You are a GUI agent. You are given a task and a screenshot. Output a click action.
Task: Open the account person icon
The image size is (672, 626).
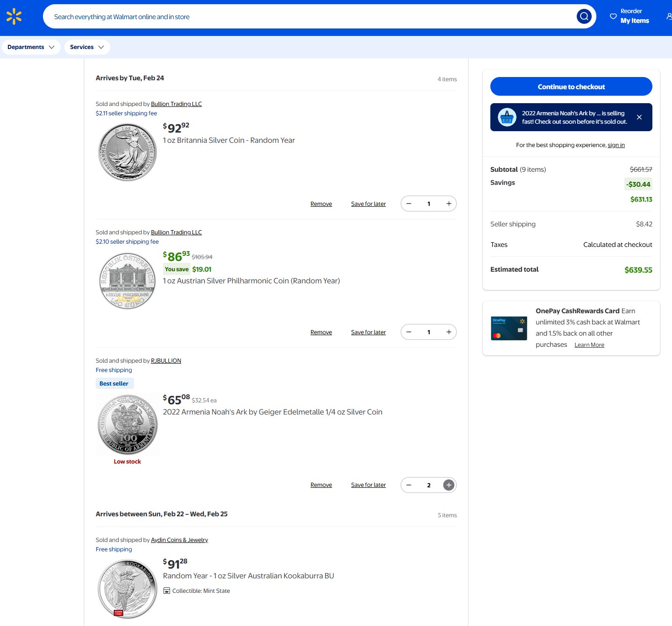[x=669, y=16]
